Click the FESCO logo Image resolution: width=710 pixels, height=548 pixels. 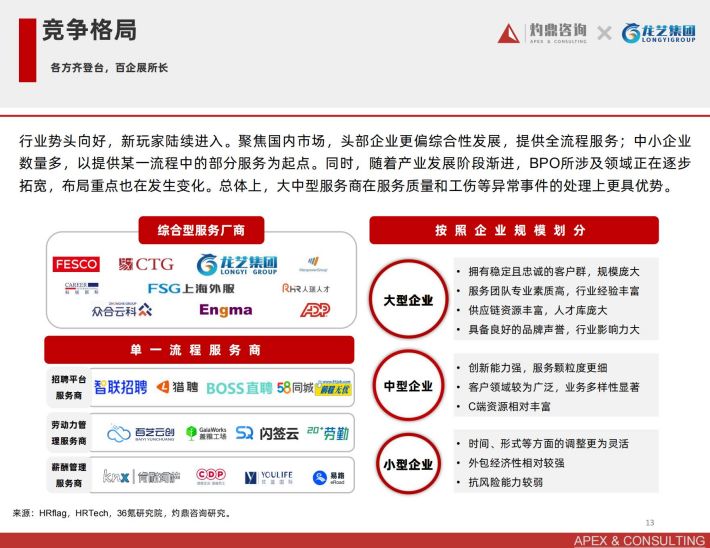pyautogui.click(x=76, y=264)
